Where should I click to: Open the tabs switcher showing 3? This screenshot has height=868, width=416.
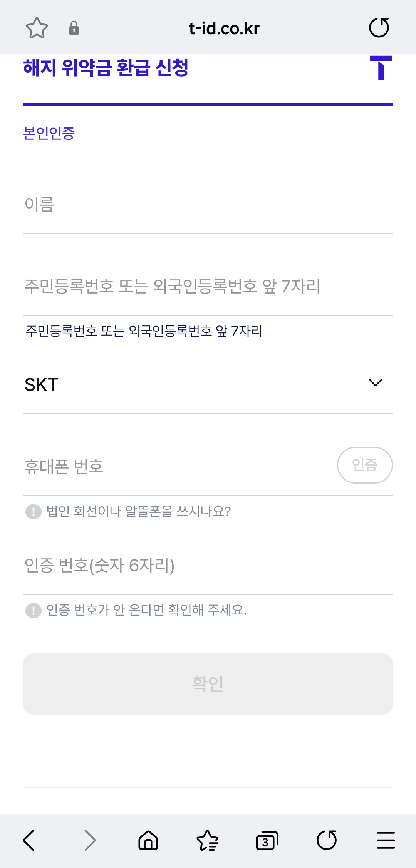267,840
